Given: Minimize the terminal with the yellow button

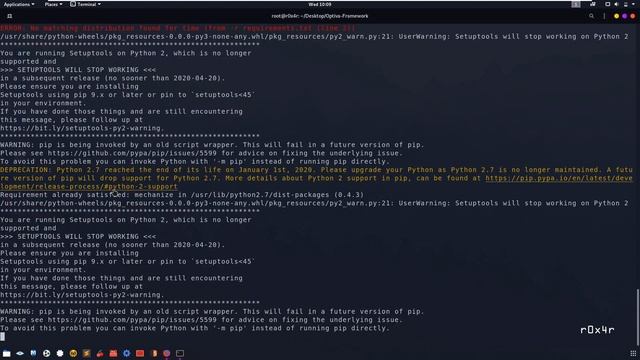Looking at the screenshot, I should coord(616,16).
